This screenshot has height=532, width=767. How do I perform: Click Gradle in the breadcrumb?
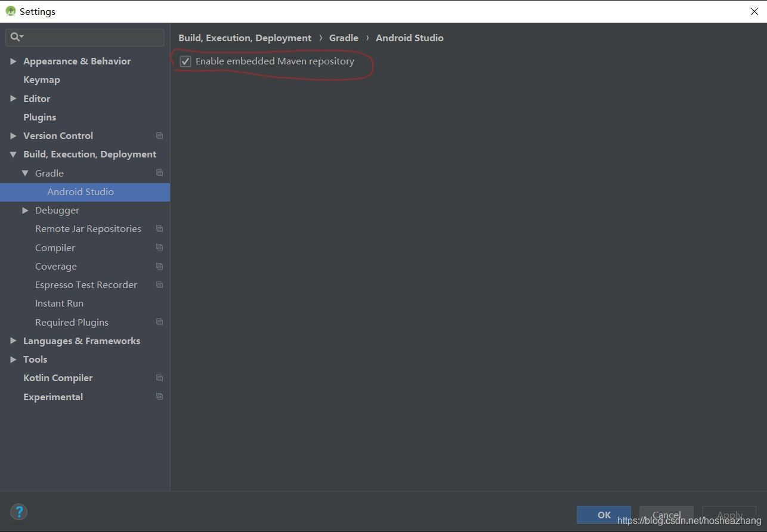click(x=344, y=38)
